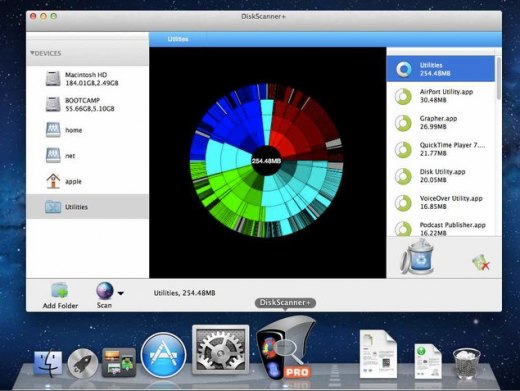Click the 'Scan' label
Screen dimensions: 520x391
[104, 305]
